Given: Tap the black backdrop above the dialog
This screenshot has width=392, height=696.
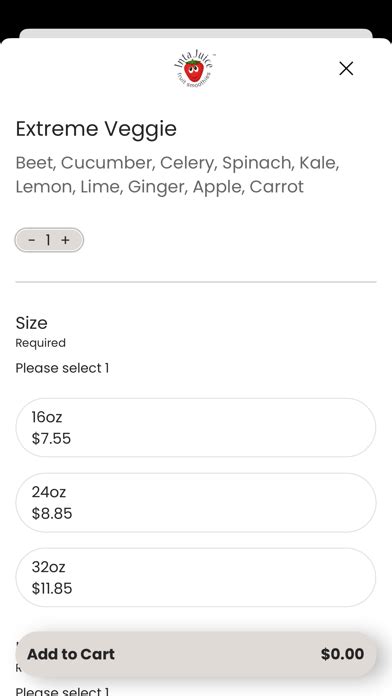Looking at the screenshot, I should coord(196,13).
